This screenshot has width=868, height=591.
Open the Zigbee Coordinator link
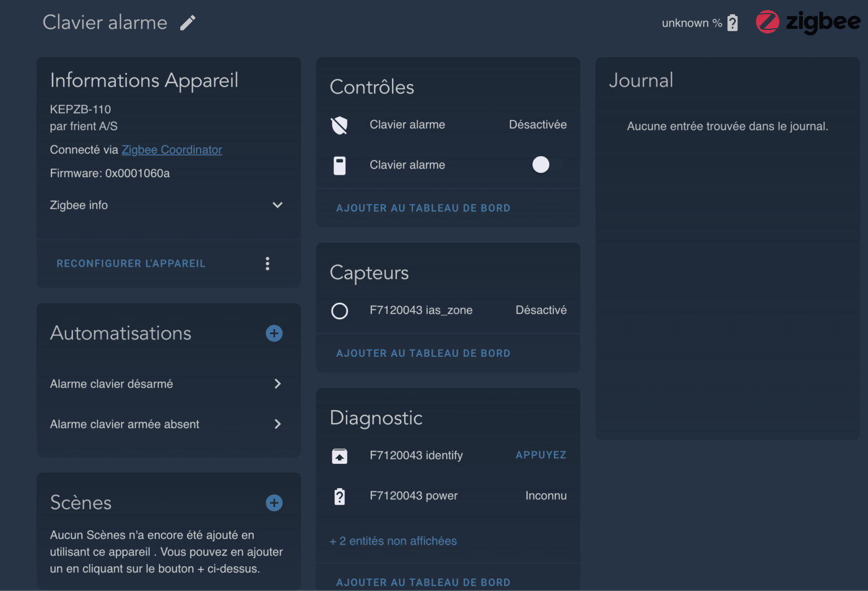click(x=172, y=150)
